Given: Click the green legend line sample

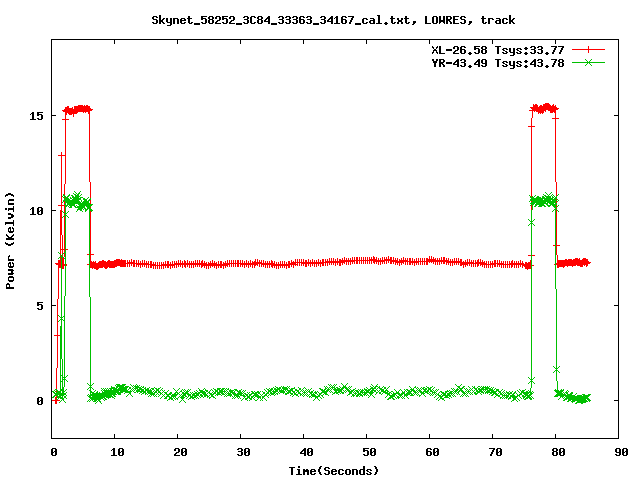Looking at the screenshot, I should pos(588,62).
